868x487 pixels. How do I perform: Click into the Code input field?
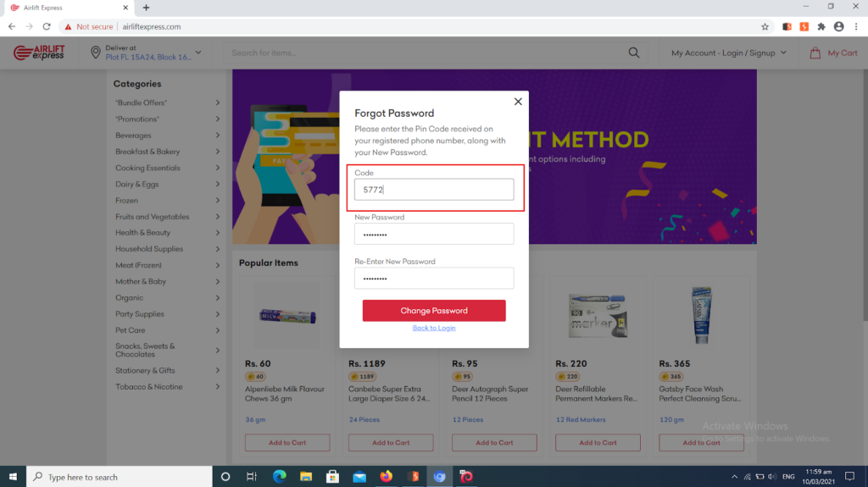pyautogui.click(x=434, y=190)
